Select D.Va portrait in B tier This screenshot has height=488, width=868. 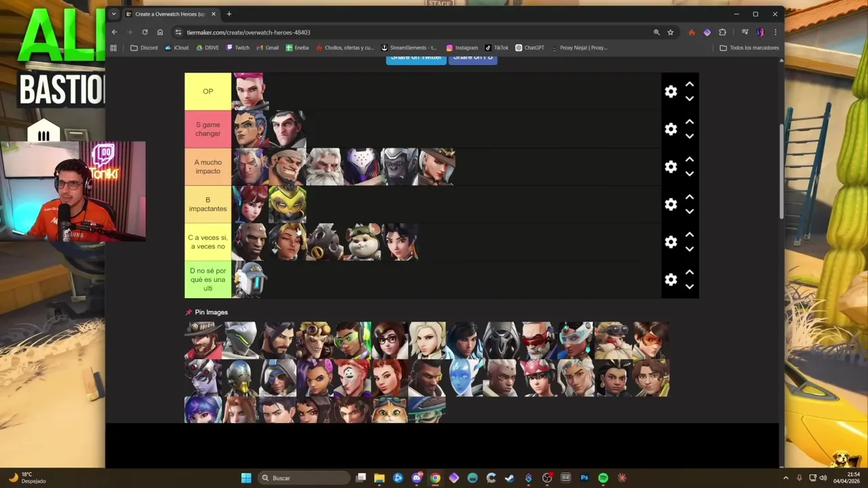[250, 204]
